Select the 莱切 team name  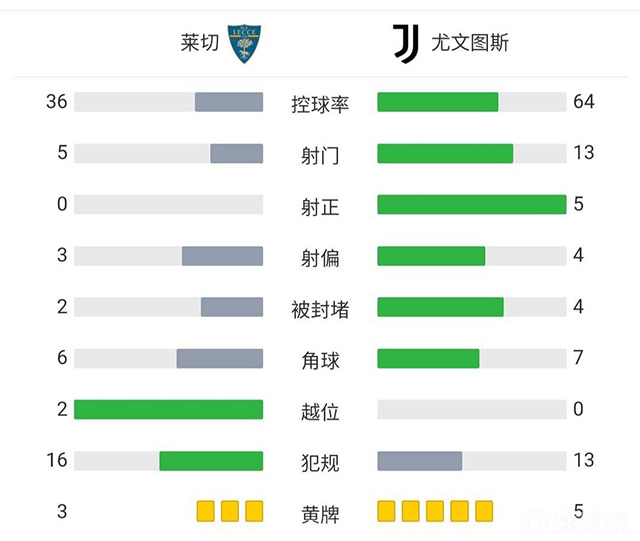[199, 44]
